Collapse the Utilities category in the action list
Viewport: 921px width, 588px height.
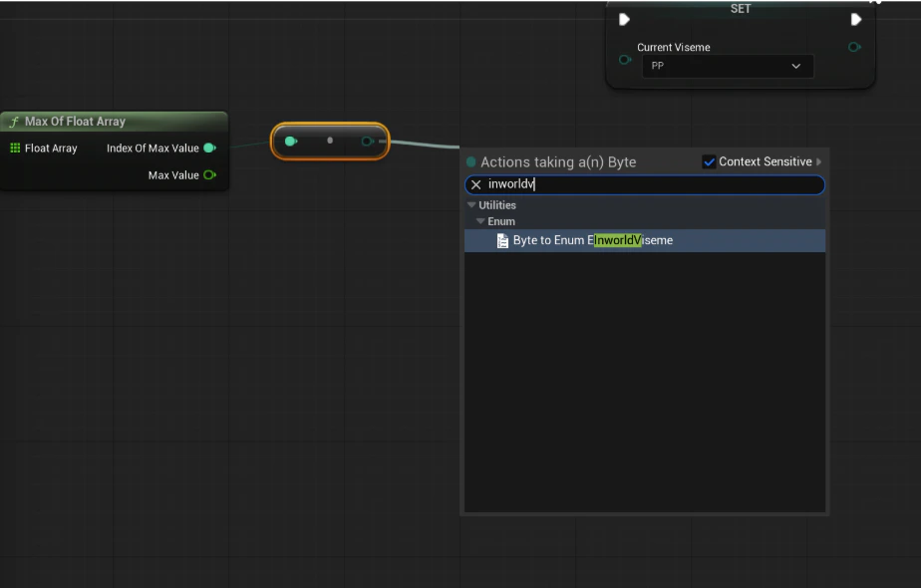[471, 204]
